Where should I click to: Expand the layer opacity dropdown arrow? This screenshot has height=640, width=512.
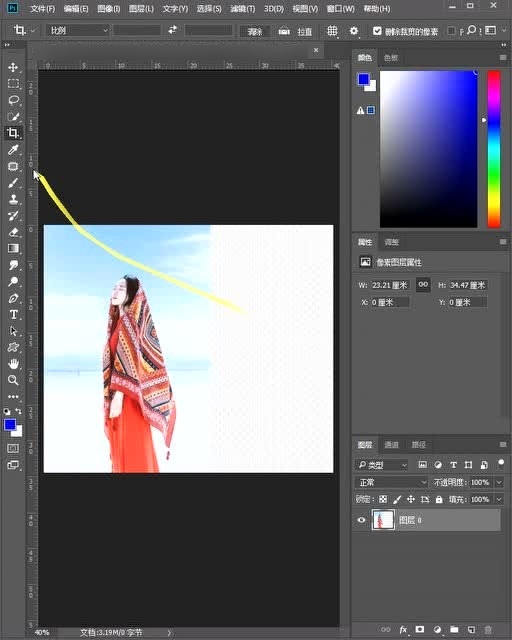pos(499,482)
